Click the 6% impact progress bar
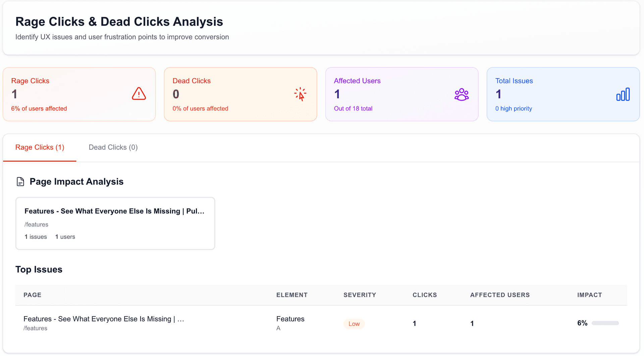Screen dimensions: 644x356 [605, 323]
